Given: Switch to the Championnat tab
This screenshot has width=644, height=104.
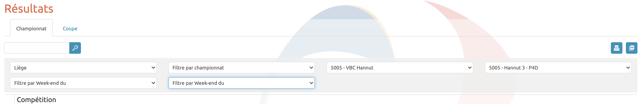Looking at the screenshot, I should pyautogui.click(x=31, y=29).
